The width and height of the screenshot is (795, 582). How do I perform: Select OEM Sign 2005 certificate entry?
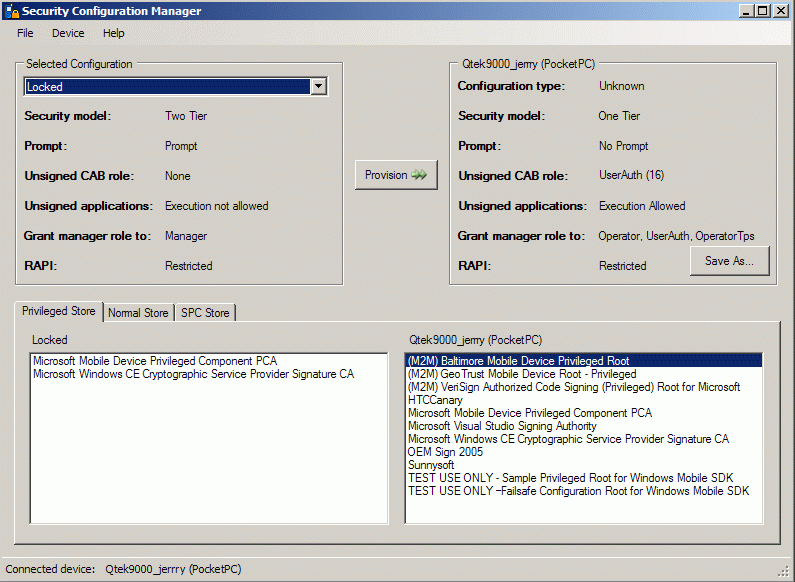pos(447,452)
